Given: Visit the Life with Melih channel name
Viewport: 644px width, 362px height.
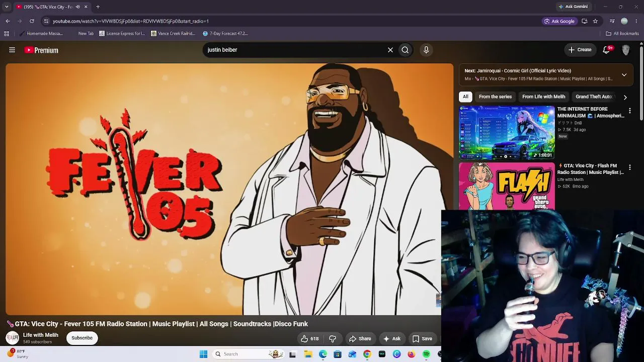Looking at the screenshot, I should tap(41, 335).
